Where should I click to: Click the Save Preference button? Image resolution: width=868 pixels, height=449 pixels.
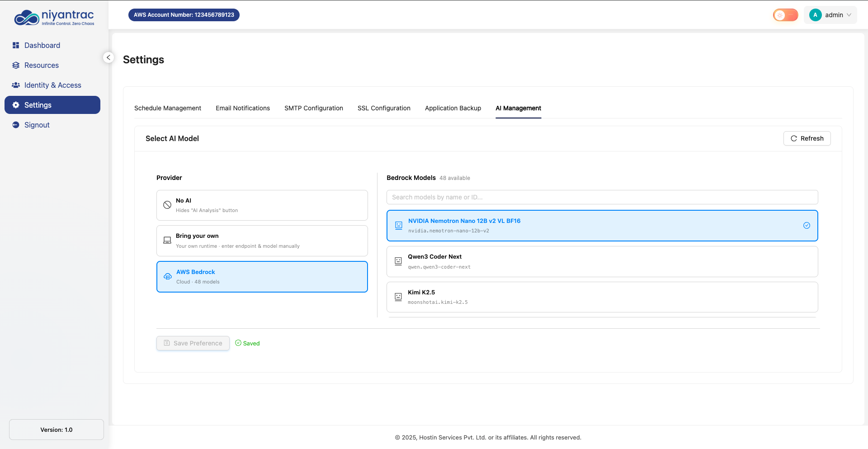point(193,343)
